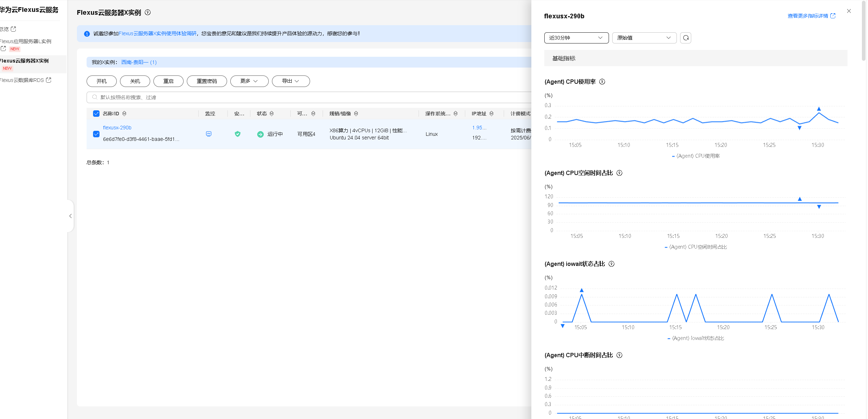The width and height of the screenshot is (868, 419).
Task: Collapse the left sidebar with arrow handle
Action: click(x=70, y=216)
